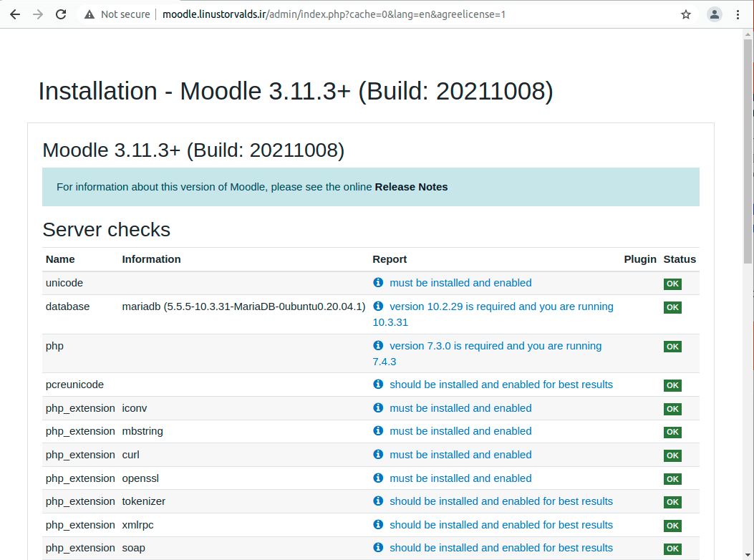Click the 'Information' column header
Screen dimensions: 754x560
tap(152, 259)
